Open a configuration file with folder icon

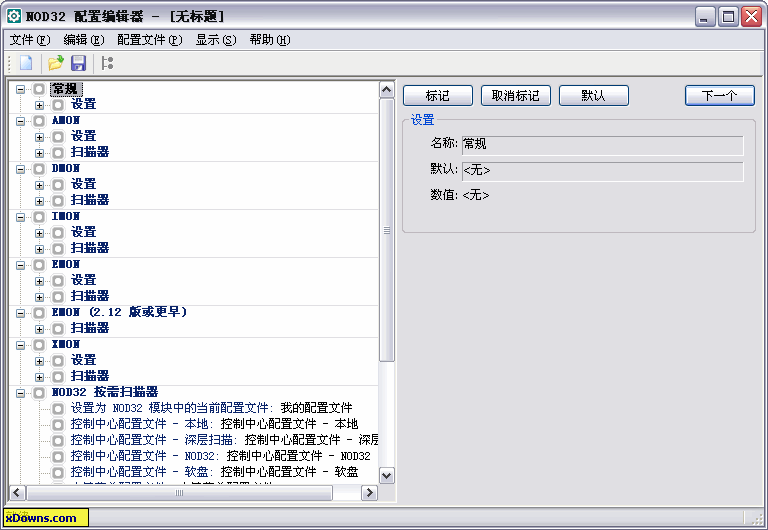(x=55, y=63)
